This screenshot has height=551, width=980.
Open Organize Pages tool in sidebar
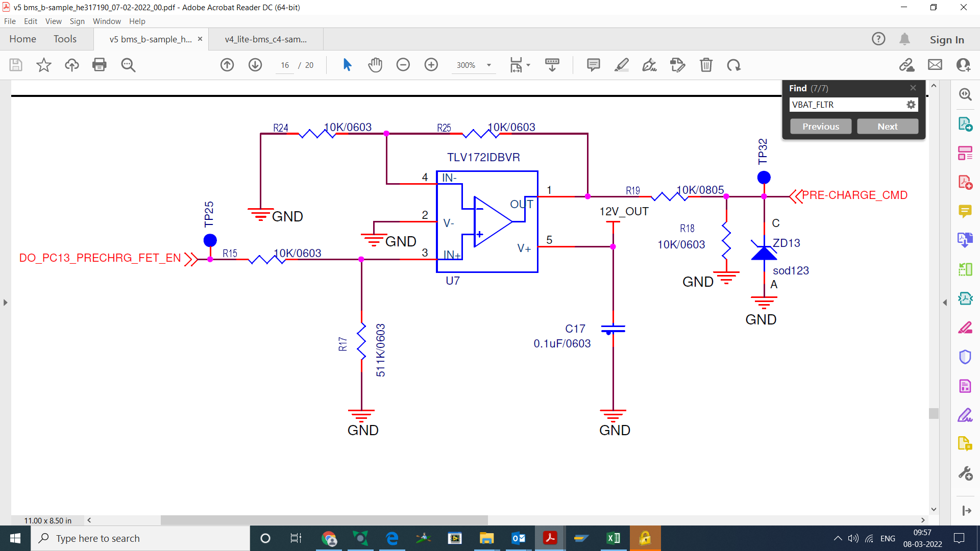pos(965,153)
